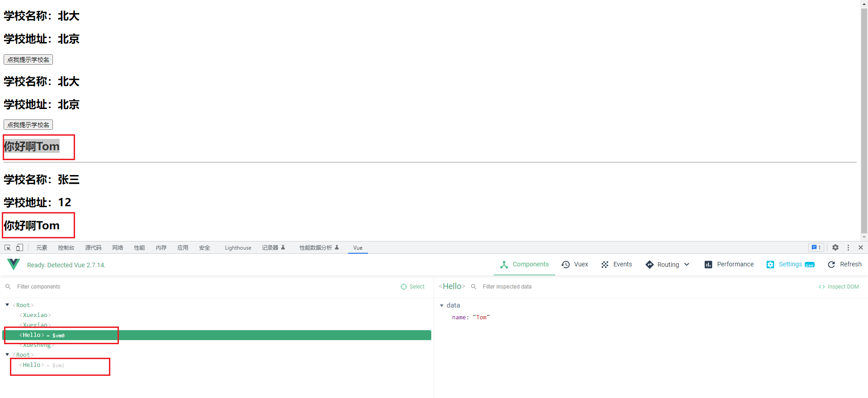This screenshot has width=868, height=398.
Task: Open the Events view
Action: (x=617, y=265)
